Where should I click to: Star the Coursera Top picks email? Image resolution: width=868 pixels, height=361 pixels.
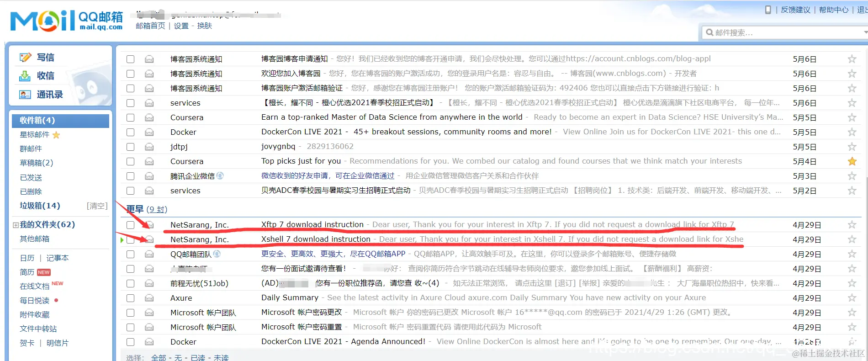[852, 161]
